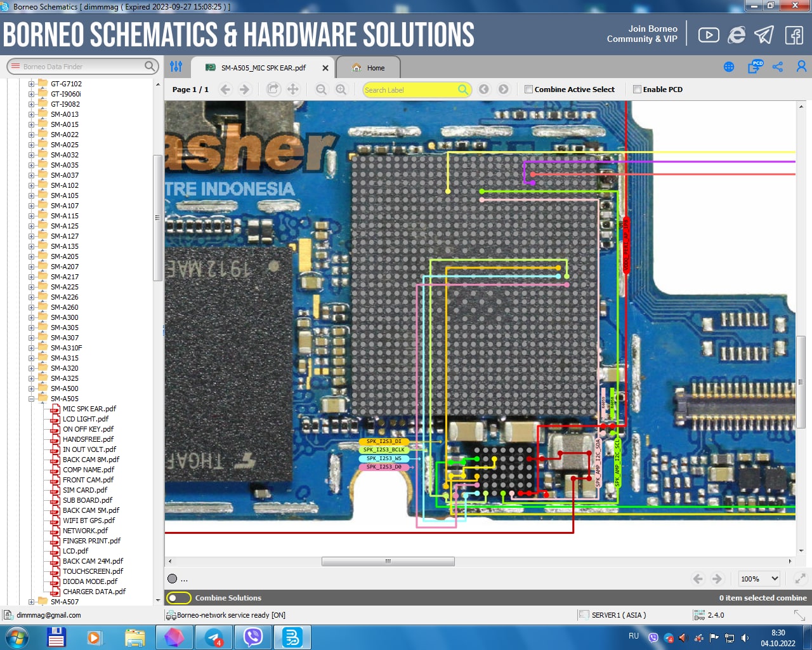Screen dimensions: 812x650
Task: Expand the SM-A013 folder
Action: coord(31,114)
